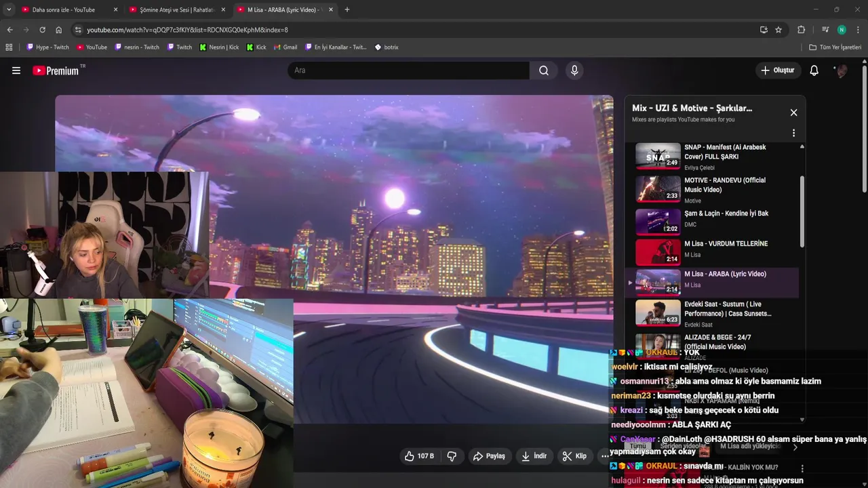
Task: Play Şam & Laçin - Kendine İyi Bak
Action: point(711,221)
